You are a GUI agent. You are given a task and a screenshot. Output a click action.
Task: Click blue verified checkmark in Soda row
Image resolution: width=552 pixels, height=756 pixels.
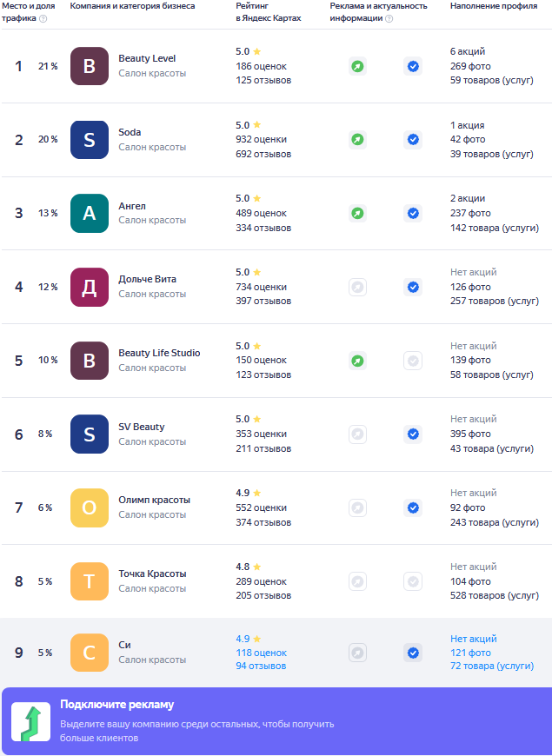413,140
